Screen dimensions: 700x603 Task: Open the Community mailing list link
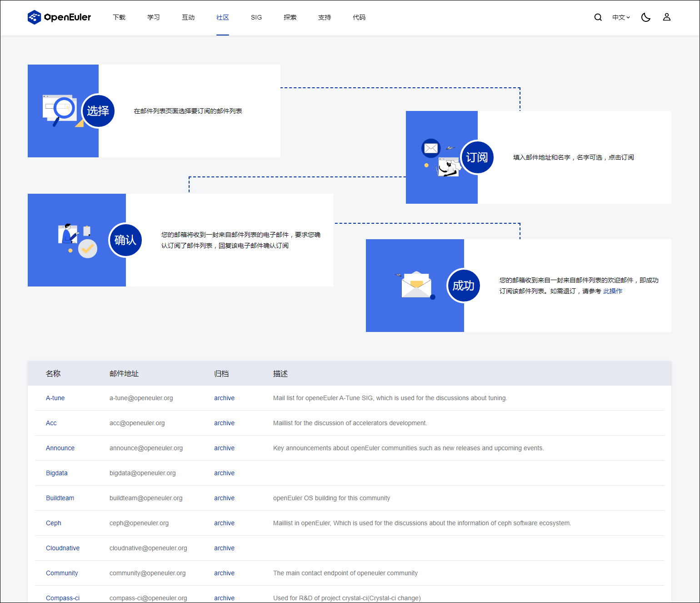pyautogui.click(x=62, y=573)
